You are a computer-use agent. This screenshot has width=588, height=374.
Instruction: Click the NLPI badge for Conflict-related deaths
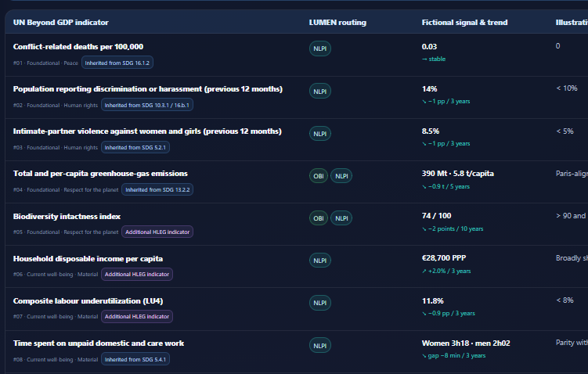coord(320,49)
